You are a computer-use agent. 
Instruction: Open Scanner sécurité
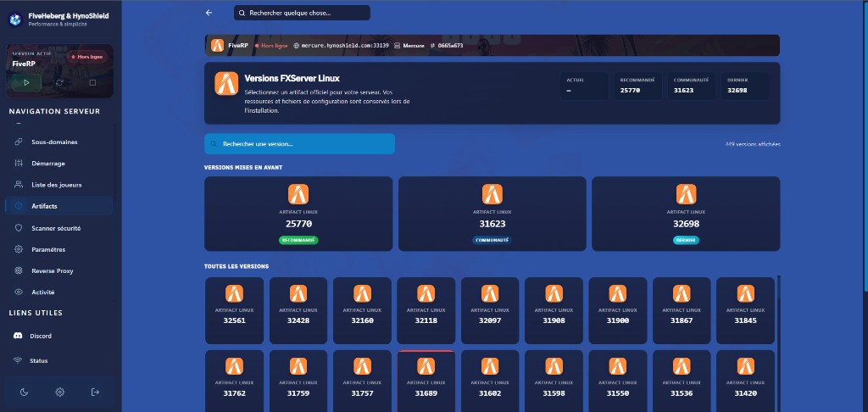click(58, 227)
